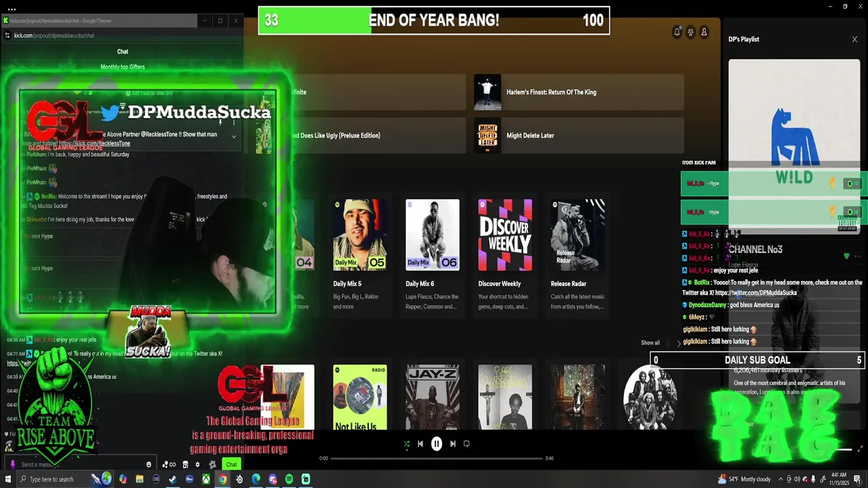
Task: Click the green Chat button in Kick chat
Action: pyautogui.click(x=231, y=464)
